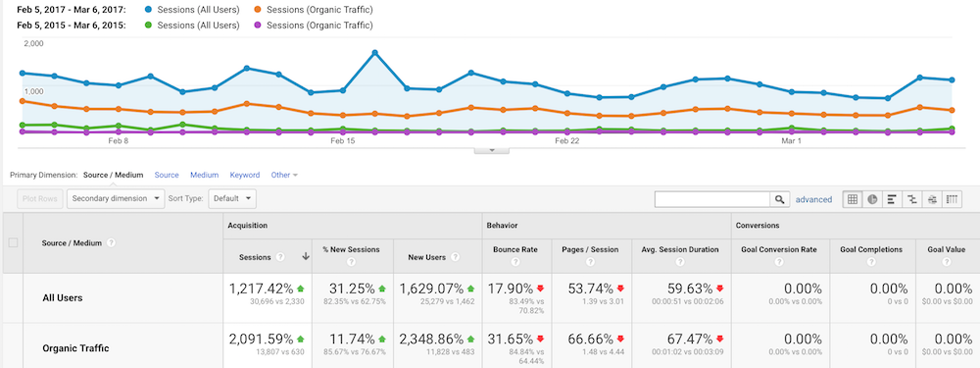This screenshot has width=980, height=368.
Task: Click the Feb 22 date label on chart
Action: point(566,141)
